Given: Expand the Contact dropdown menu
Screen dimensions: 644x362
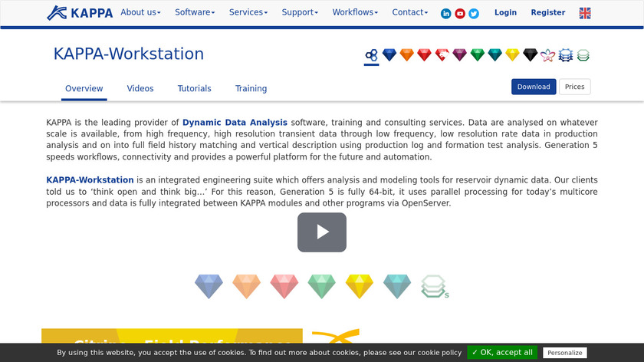Looking at the screenshot, I should coord(410,12).
